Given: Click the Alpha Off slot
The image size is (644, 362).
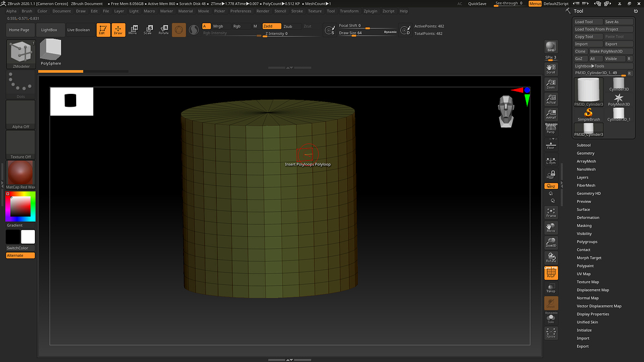Looking at the screenshot, I should coord(20,115).
